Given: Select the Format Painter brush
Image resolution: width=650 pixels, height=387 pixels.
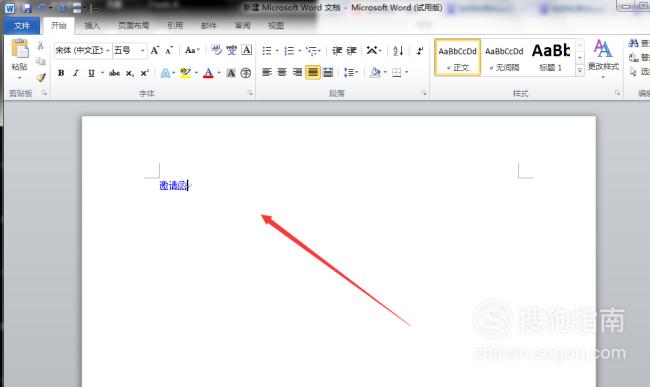Looking at the screenshot, I should pos(41,77).
